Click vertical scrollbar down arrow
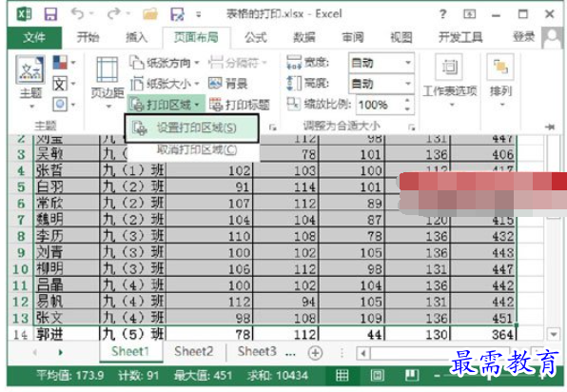The image size is (567, 392). tap(554, 335)
